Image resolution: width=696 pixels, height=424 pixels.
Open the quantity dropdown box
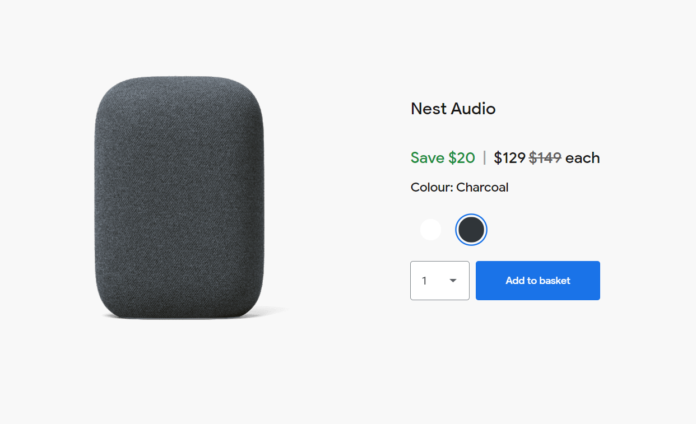(439, 281)
